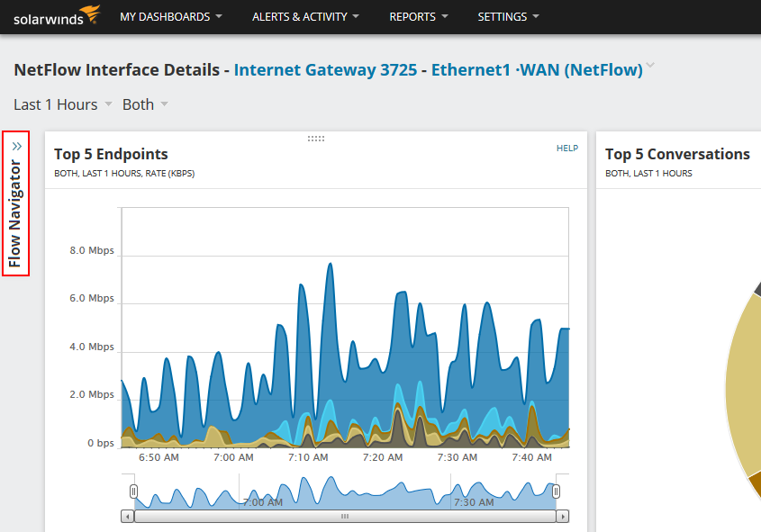This screenshot has height=532, width=761.
Task: Open the Ethernet1 WAN (NetFlow) link
Action: click(536, 69)
